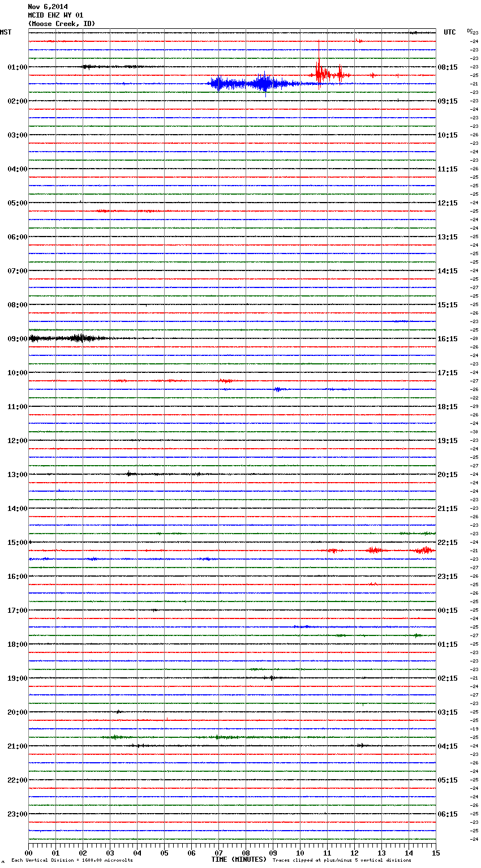This screenshot has height=868, width=481.
Task: Click the "DC" column header
Action: point(470,30)
